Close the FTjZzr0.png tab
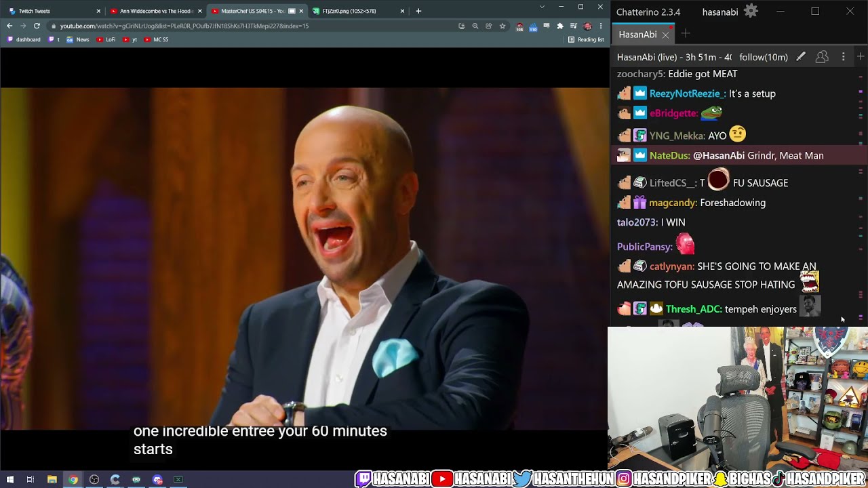Viewport: 868px width, 488px height. [x=402, y=11]
